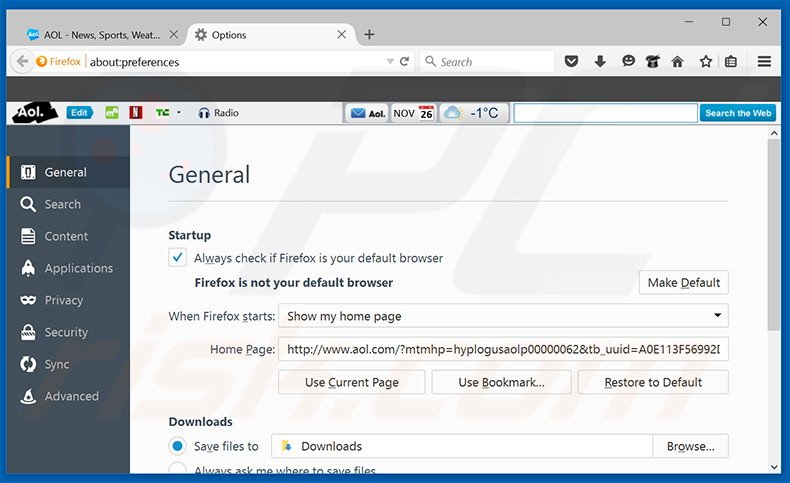Viewport: 790px width, 483px height.
Task: Open Applications preferences section
Action: click(68, 268)
